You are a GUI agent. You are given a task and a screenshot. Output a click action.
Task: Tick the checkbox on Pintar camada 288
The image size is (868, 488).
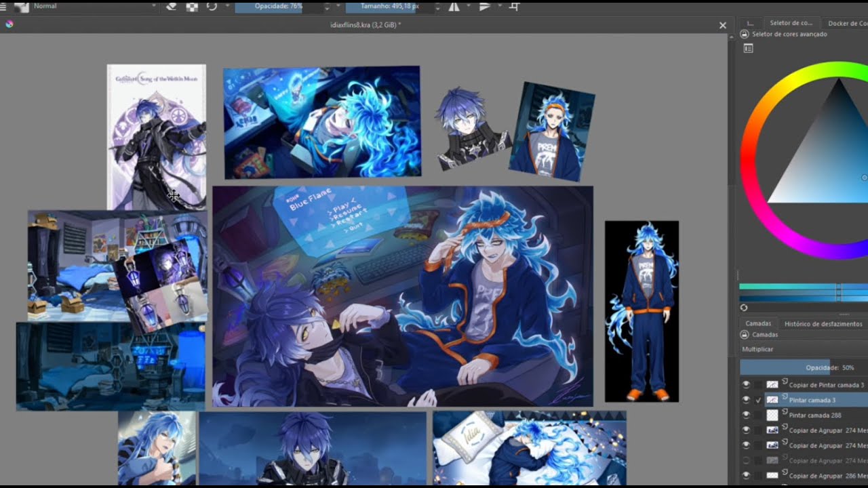758,415
